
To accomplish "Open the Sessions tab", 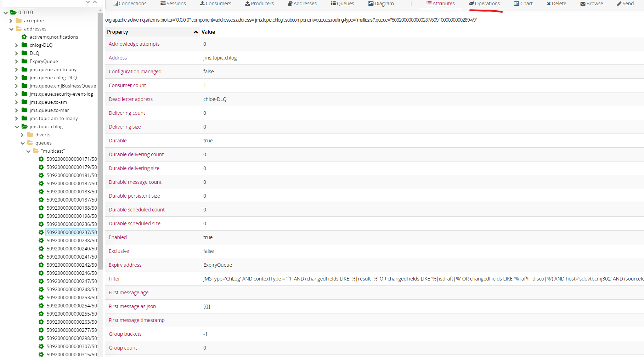I will [x=173, y=4].
